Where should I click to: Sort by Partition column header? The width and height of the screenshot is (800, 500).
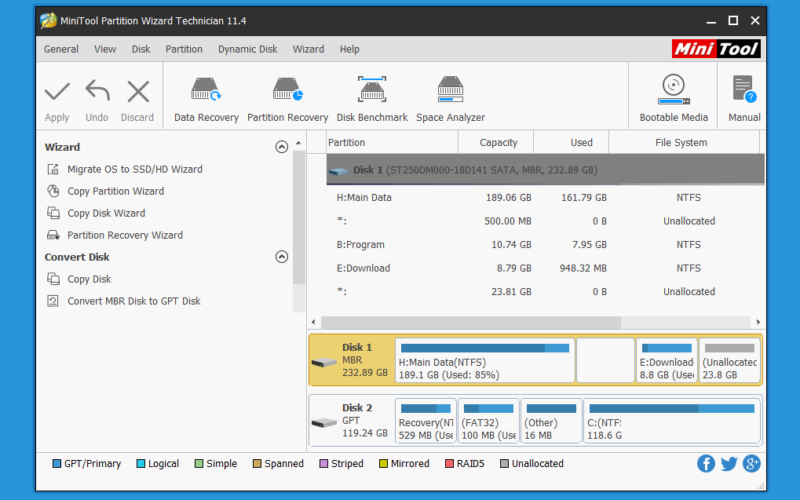(392, 142)
